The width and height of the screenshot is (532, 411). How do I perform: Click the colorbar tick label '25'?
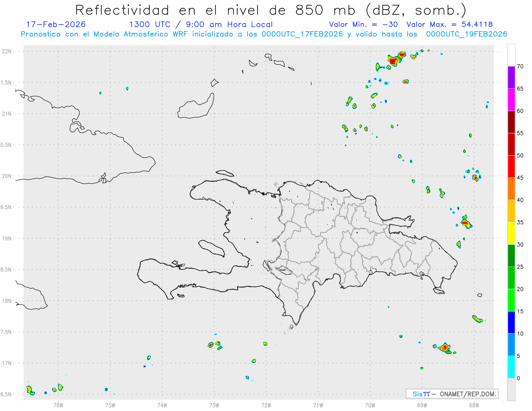[520, 267]
